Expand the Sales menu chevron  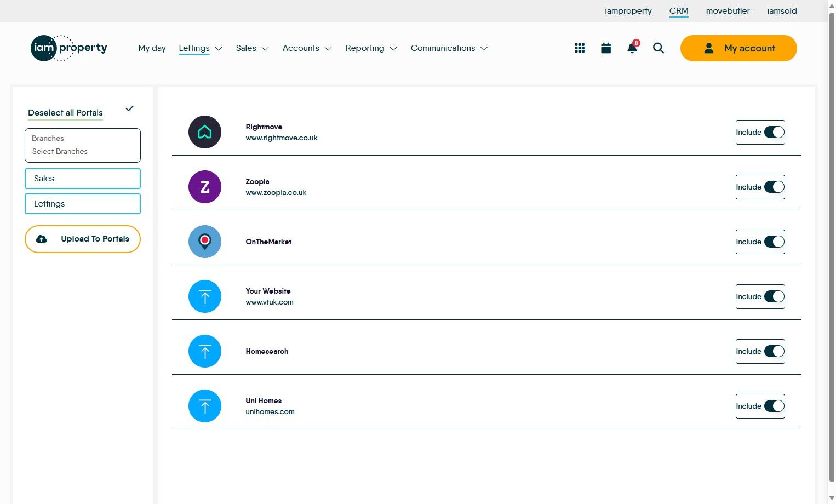(265, 49)
